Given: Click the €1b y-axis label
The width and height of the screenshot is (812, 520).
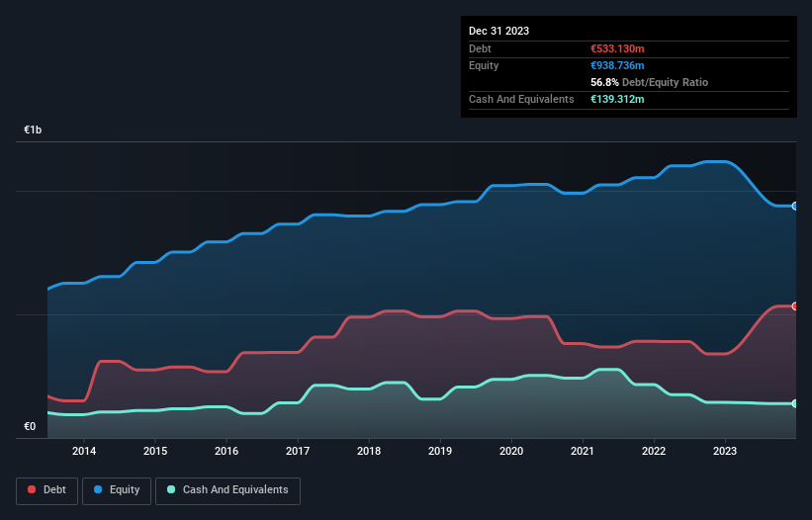Looking at the screenshot, I should tap(33, 130).
